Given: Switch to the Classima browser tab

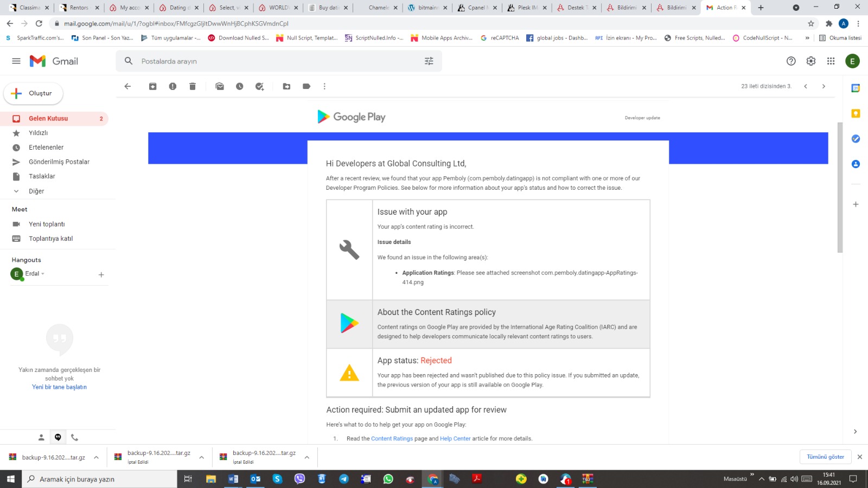Looking at the screenshot, I should coord(28,8).
